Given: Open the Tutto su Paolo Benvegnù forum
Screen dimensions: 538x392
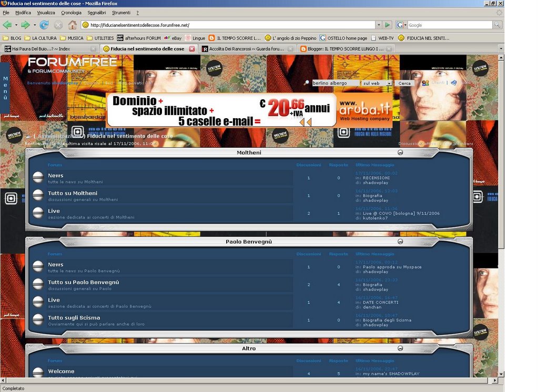Looking at the screenshot, I should pos(84,282).
